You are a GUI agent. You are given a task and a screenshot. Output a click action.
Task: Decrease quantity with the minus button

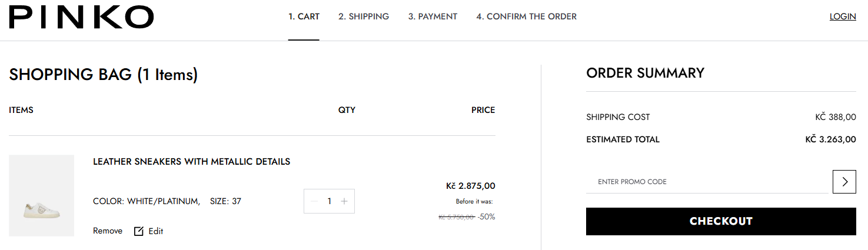tap(314, 201)
